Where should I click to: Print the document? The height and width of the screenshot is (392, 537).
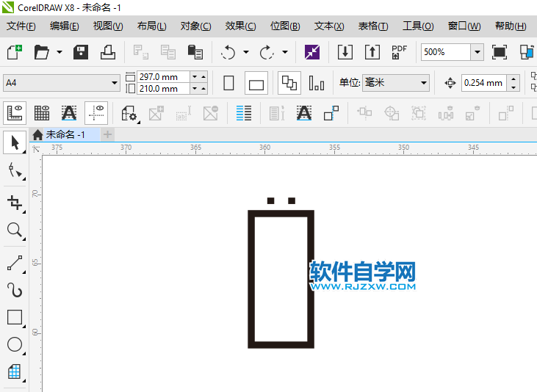(x=107, y=52)
